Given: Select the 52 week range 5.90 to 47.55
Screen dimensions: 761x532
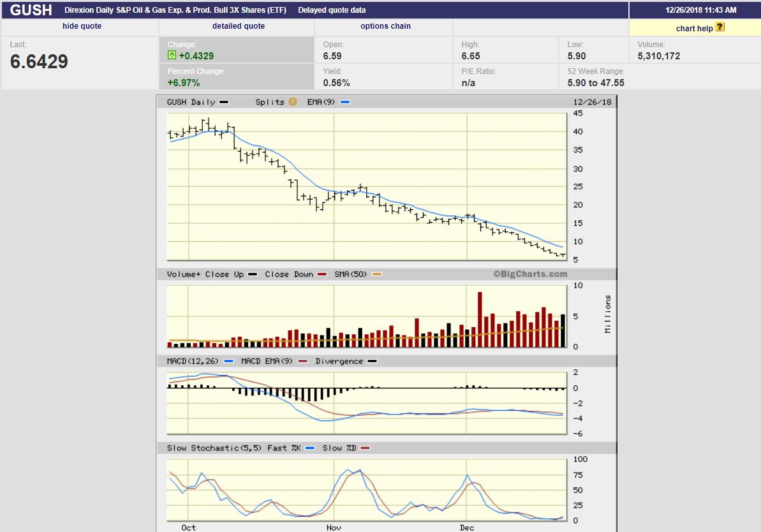Looking at the screenshot, I should tap(596, 83).
